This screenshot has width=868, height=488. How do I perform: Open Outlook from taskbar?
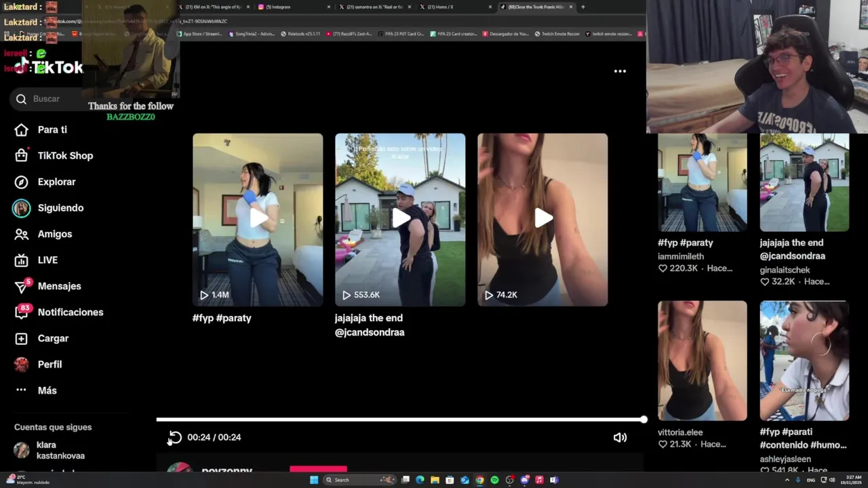click(x=465, y=480)
